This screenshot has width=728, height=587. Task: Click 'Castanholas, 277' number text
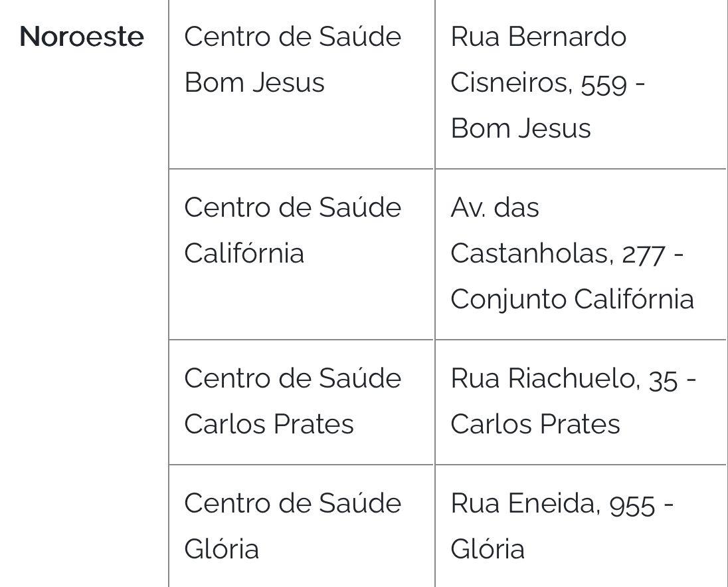click(557, 255)
